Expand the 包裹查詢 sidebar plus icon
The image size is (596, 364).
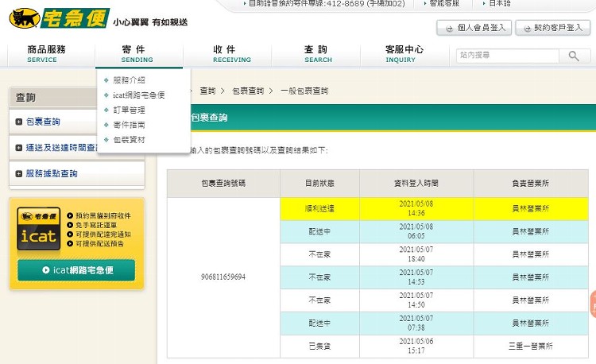18,122
